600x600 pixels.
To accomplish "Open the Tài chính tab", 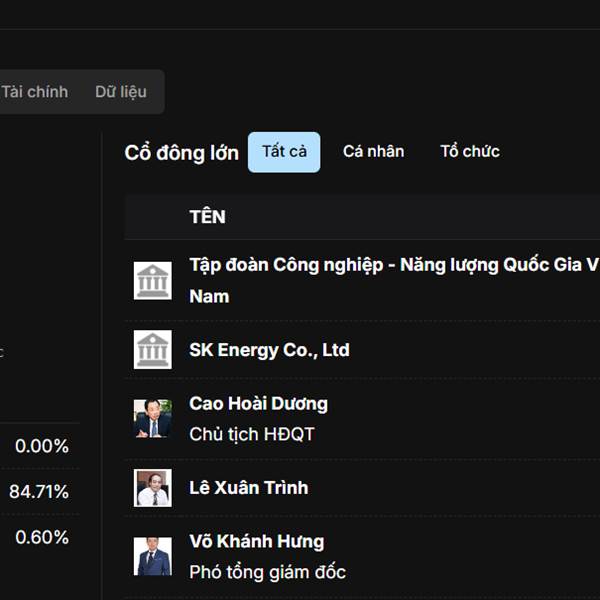I will tap(35, 92).
